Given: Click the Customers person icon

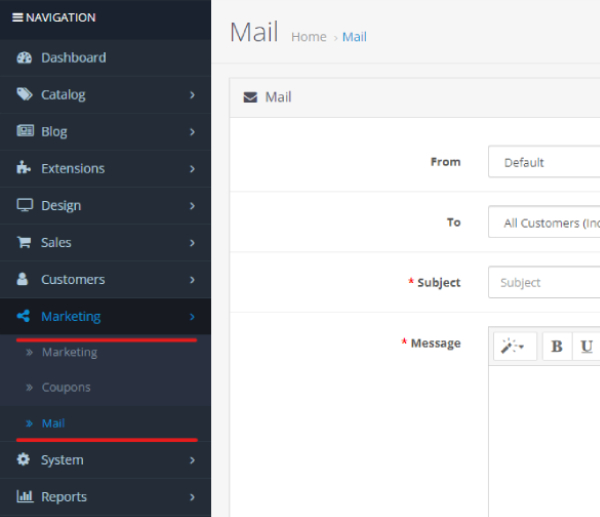Looking at the screenshot, I should [x=23, y=279].
